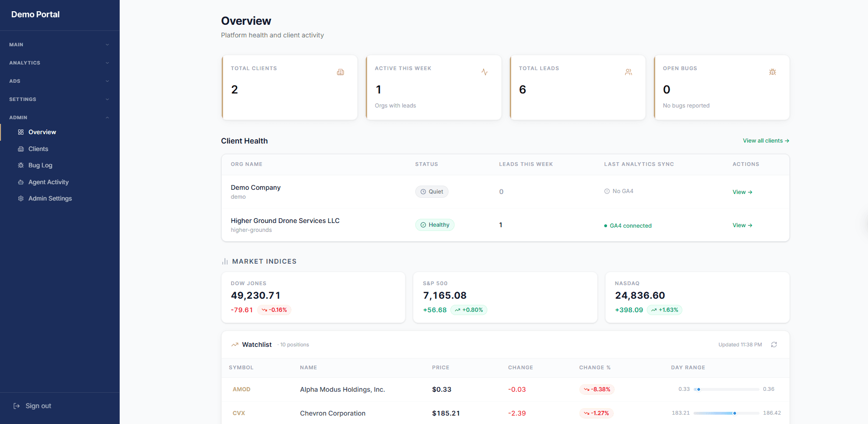This screenshot has width=868, height=424.
Task: Click the GA4 connected status indicator
Action: [x=628, y=225]
